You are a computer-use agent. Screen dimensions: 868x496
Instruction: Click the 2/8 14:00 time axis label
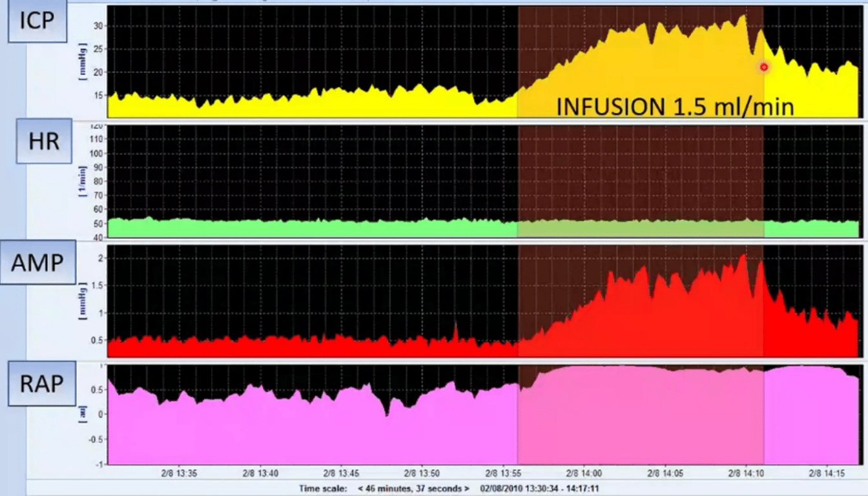tap(583, 473)
